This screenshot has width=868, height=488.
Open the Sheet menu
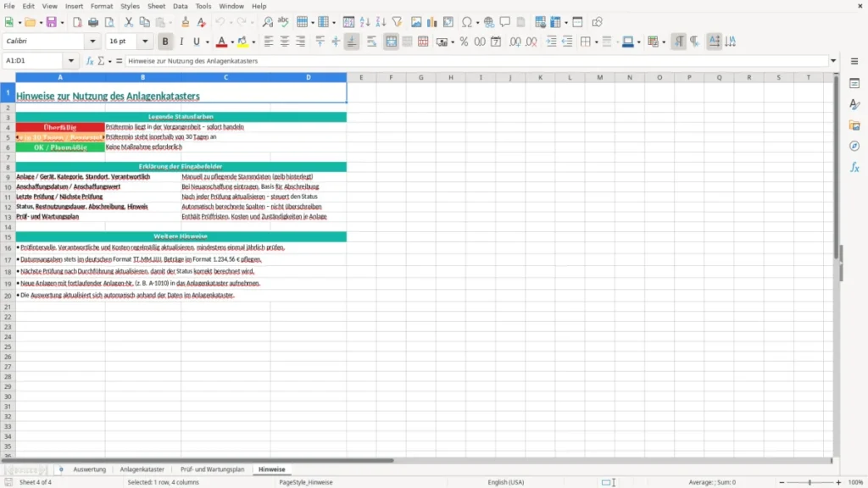tap(156, 6)
